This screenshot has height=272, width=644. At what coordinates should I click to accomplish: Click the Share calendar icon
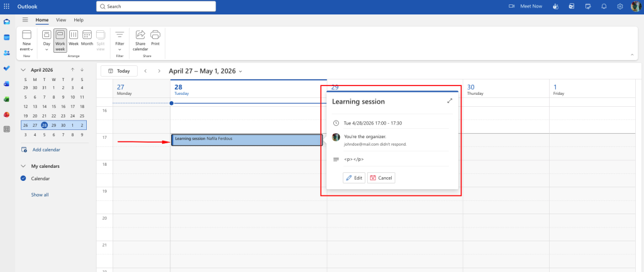140,38
